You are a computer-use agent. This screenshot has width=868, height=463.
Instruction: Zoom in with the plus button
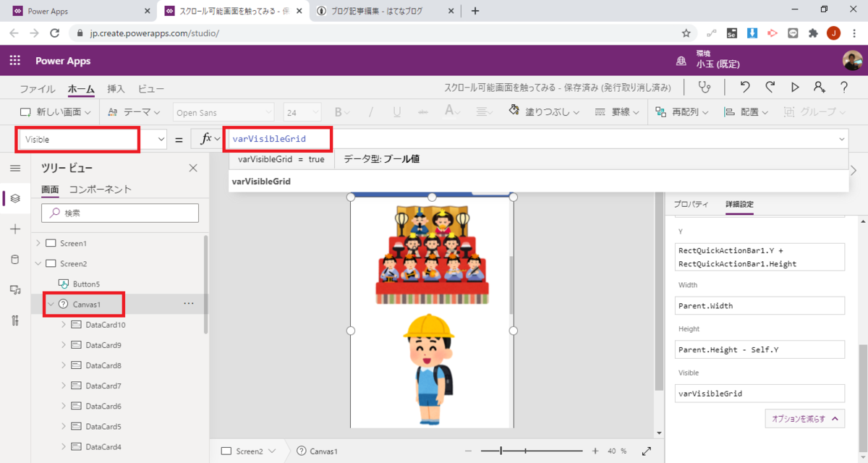tap(595, 451)
